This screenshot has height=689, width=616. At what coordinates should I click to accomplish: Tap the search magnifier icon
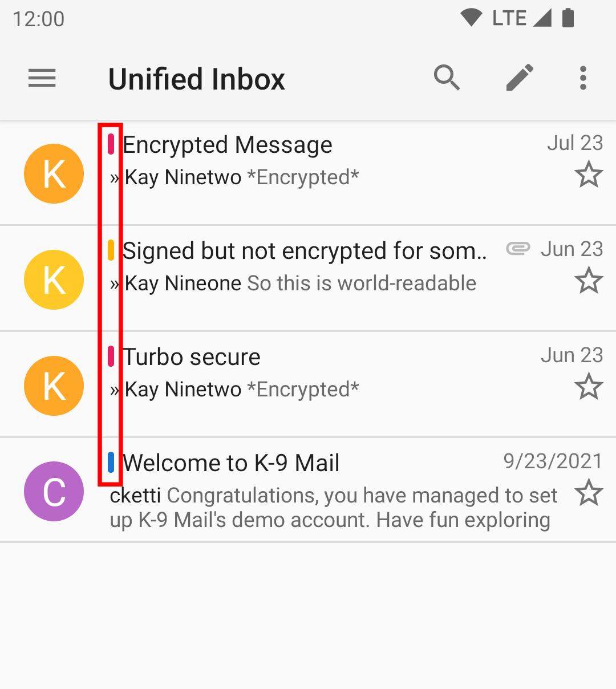[447, 78]
